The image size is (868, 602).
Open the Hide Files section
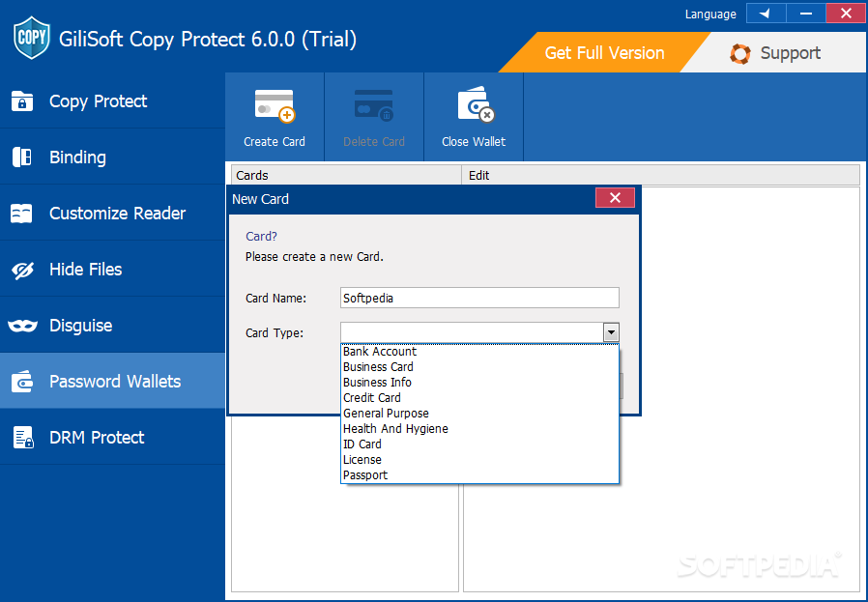click(x=112, y=270)
